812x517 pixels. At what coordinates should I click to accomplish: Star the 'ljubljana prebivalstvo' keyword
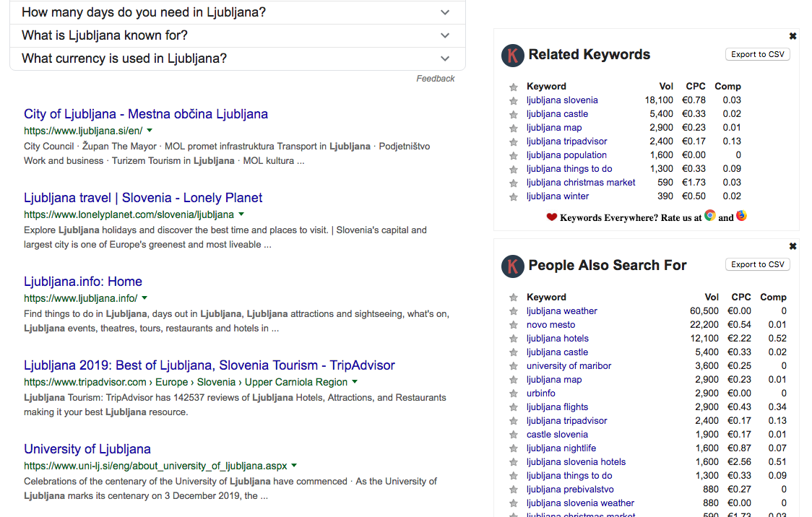point(513,490)
